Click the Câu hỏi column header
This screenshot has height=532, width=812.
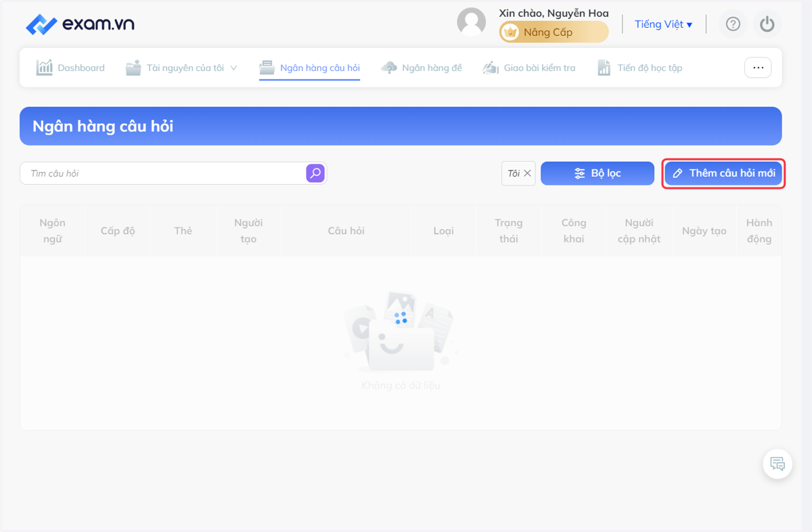(346, 231)
